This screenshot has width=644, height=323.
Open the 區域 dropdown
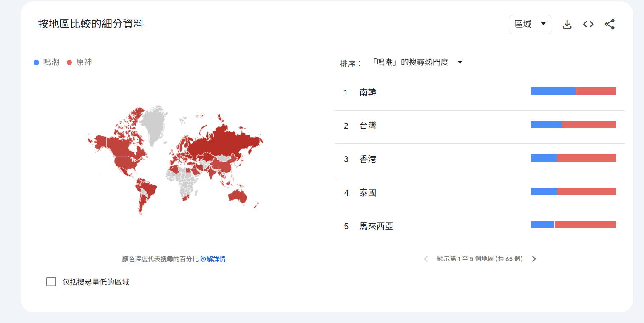tap(530, 25)
